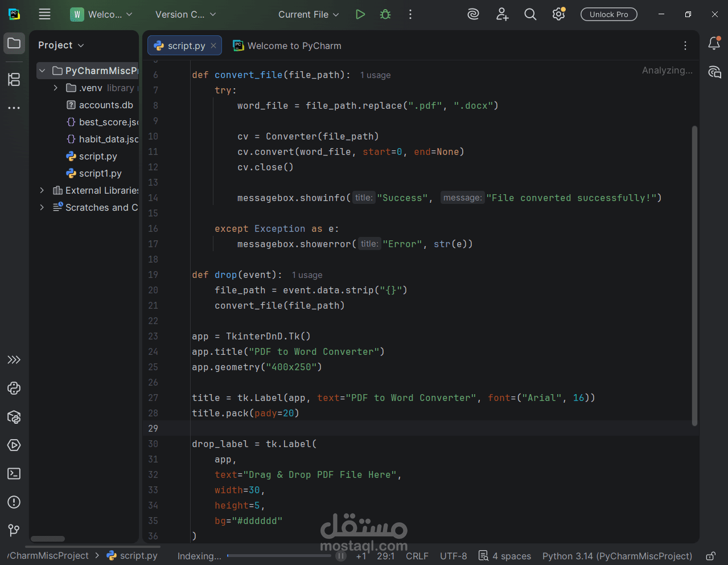Open Search Everywhere with the magnifier icon
The height and width of the screenshot is (565, 728).
pyautogui.click(x=530, y=14)
